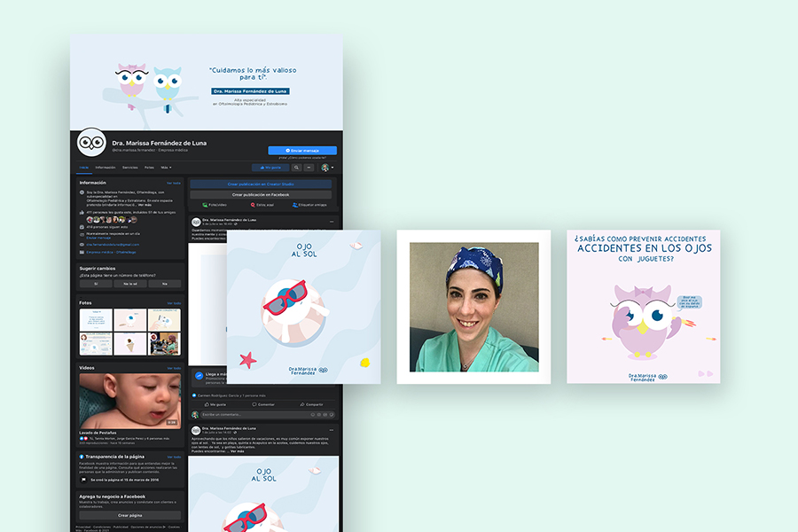Expand Ver más in the Información description
Screen dimensions: 798x532
145,205
